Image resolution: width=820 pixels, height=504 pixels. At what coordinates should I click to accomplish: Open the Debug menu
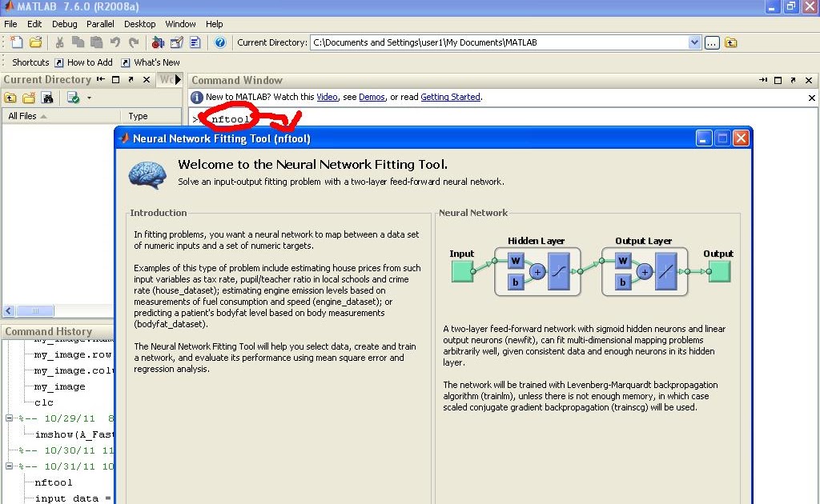pyautogui.click(x=64, y=24)
